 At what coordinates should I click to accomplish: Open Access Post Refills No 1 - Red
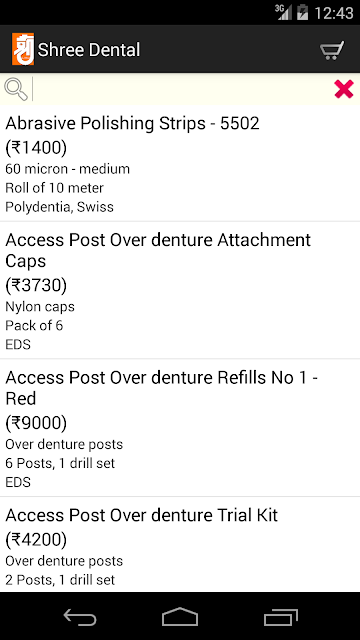[x=180, y=428]
